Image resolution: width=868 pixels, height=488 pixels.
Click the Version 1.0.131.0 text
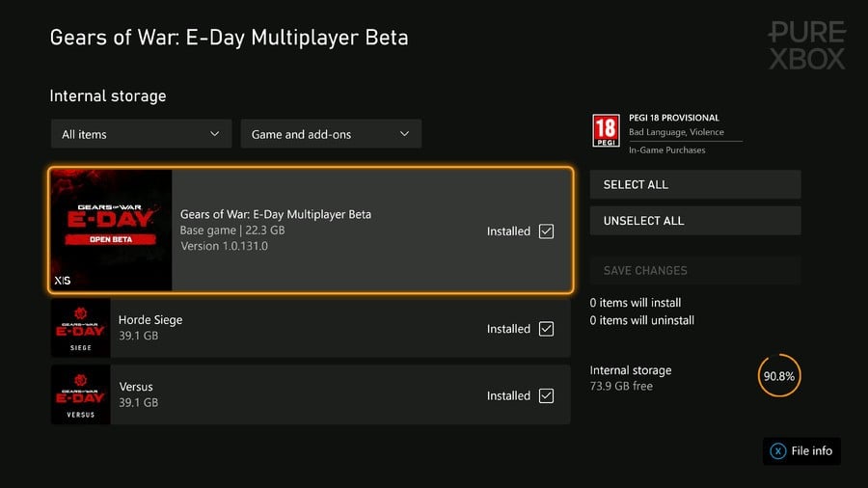224,246
